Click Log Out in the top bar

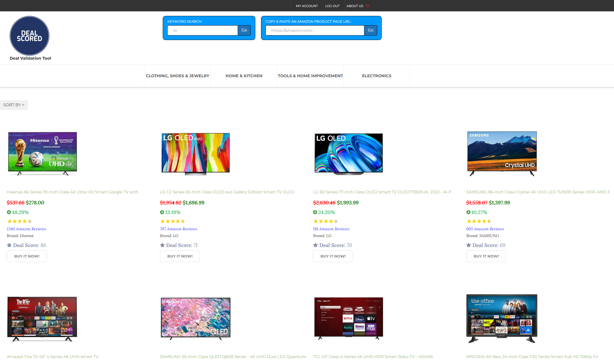point(332,6)
